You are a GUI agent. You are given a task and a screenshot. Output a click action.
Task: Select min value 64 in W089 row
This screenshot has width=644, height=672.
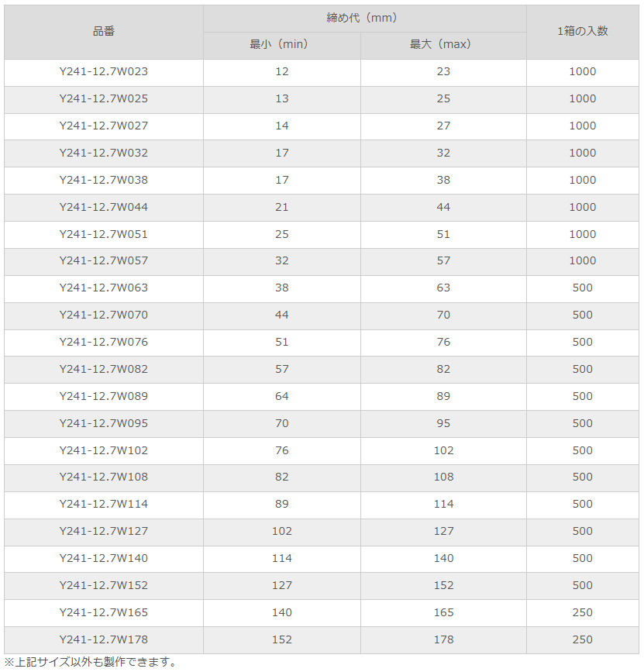[x=282, y=396]
